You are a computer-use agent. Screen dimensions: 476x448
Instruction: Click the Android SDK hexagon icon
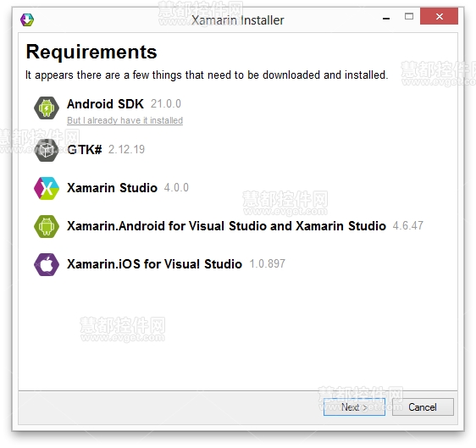[x=47, y=108]
